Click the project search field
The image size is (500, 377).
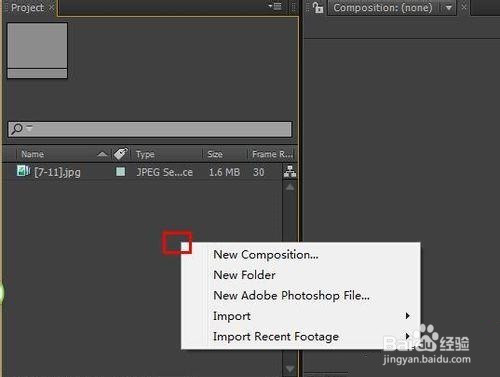pyautogui.click(x=150, y=129)
